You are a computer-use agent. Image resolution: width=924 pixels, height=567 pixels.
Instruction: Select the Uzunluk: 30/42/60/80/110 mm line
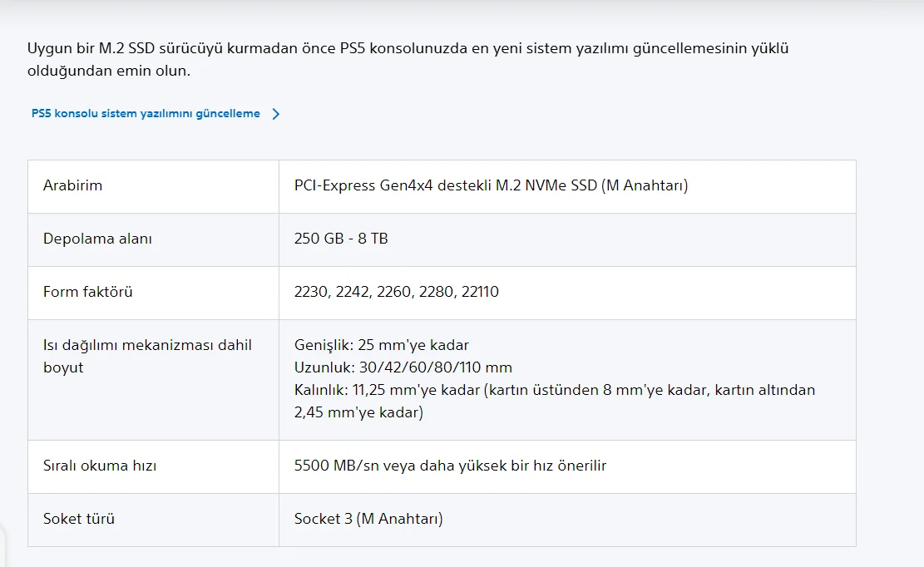pos(403,367)
